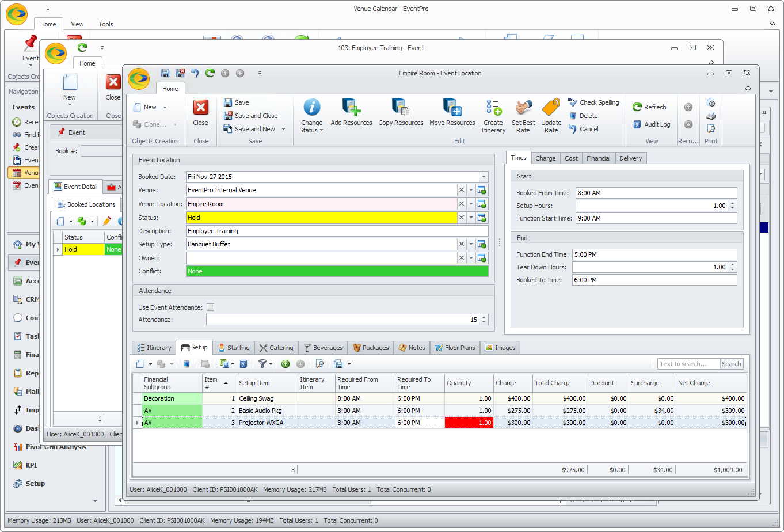Click the undo arrow in Empire Room title bar
The image size is (784, 532).
(x=195, y=73)
